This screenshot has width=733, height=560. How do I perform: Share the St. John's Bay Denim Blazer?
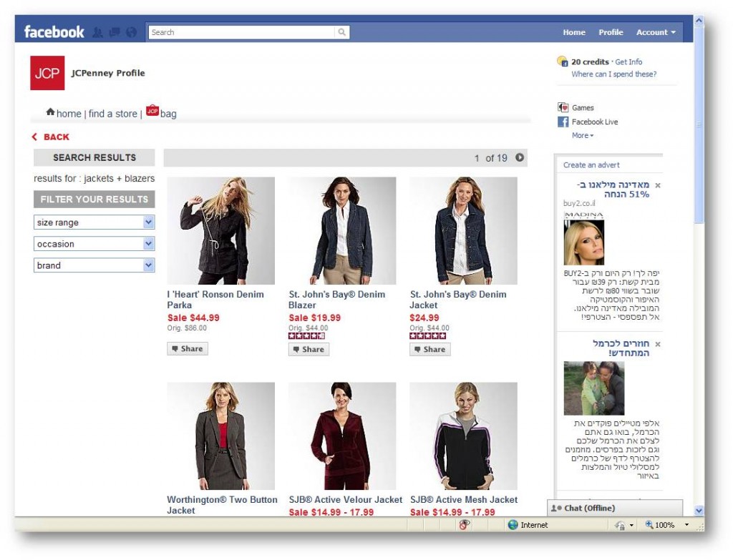tap(309, 349)
